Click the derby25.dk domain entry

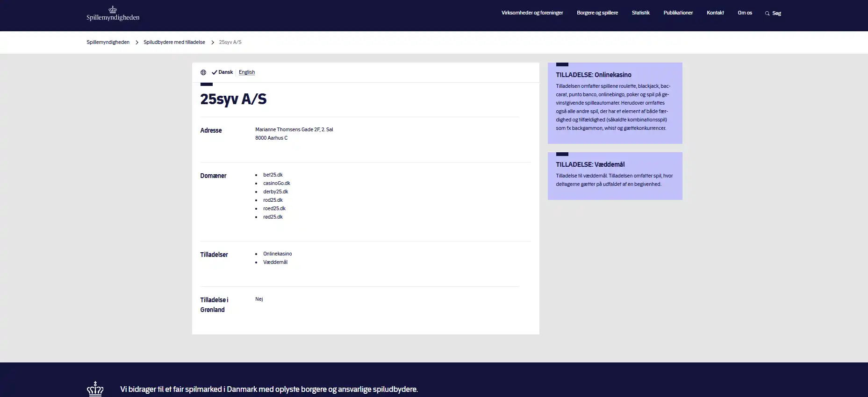coord(276,192)
